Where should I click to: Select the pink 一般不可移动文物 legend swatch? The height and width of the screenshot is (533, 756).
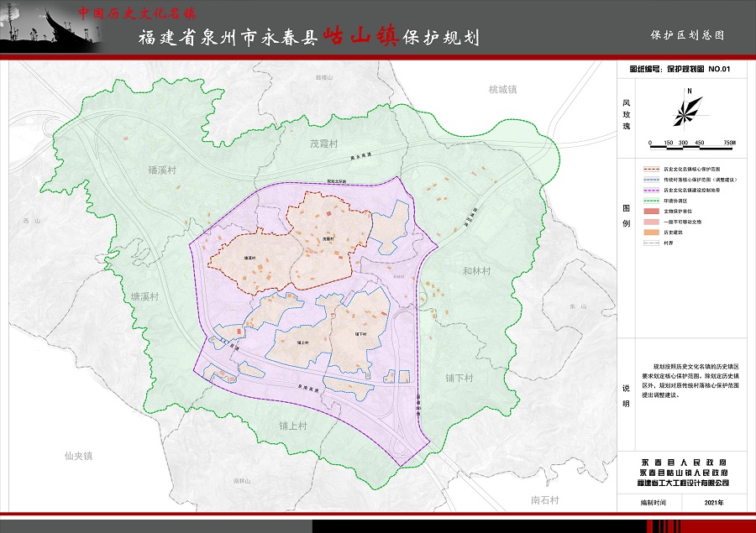pos(650,222)
